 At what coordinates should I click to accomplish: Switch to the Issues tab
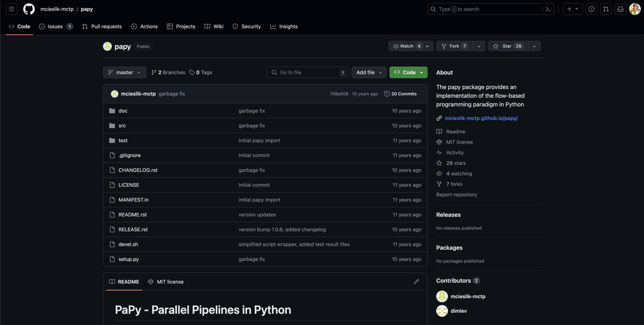(56, 26)
